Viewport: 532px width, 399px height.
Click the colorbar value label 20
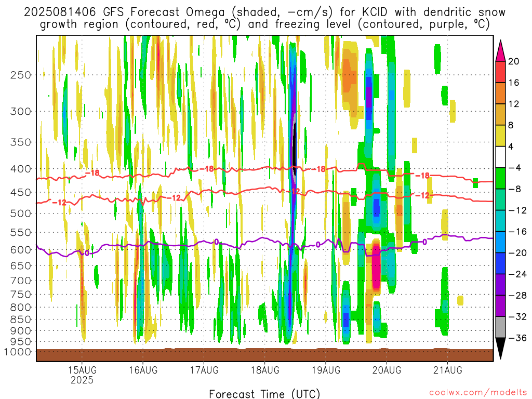pos(514,61)
